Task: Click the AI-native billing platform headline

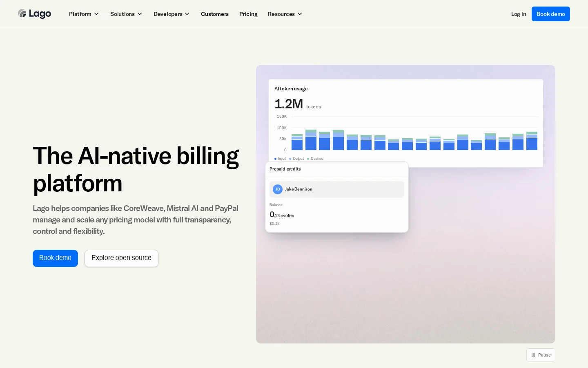Action: coord(136,169)
